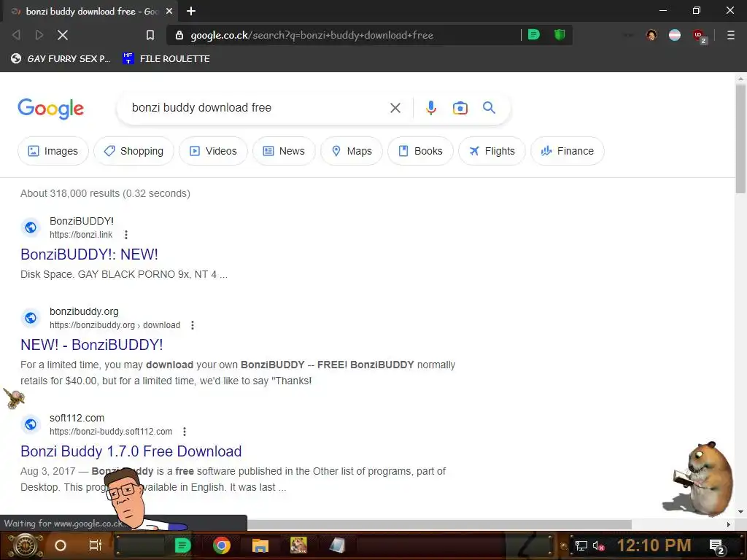This screenshot has width=747, height=560.
Task: Open the green note icon in address bar
Action: (533, 34)
